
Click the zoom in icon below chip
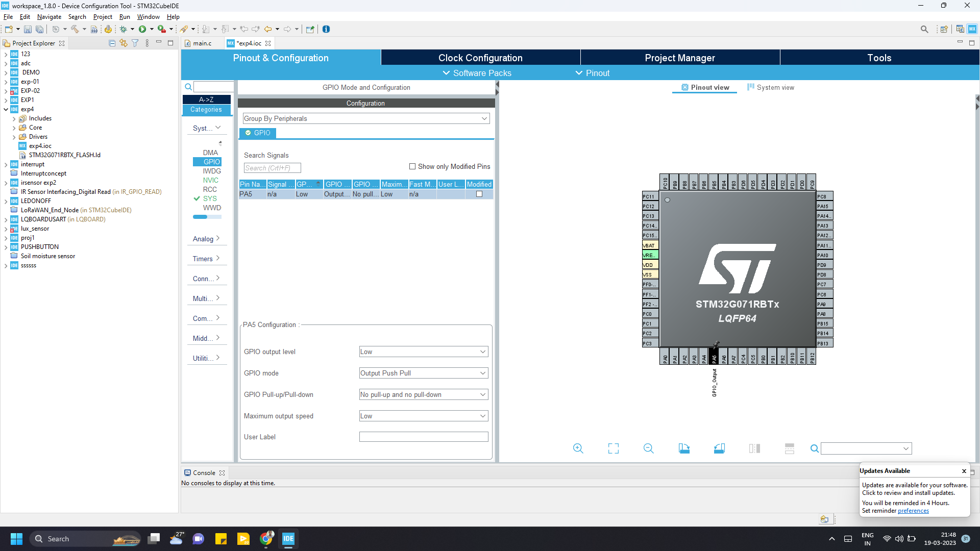pos(578,448)
